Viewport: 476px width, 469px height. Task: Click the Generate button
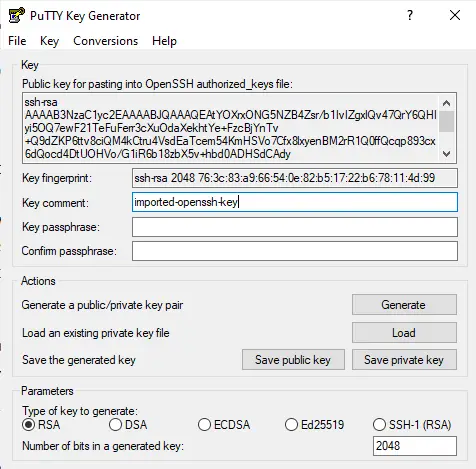(x=404, y=304)
